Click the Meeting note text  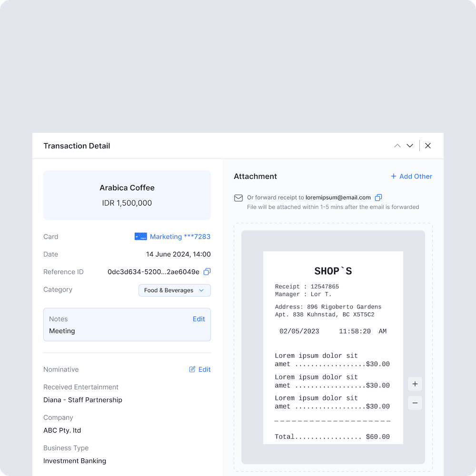pos(62,331)
